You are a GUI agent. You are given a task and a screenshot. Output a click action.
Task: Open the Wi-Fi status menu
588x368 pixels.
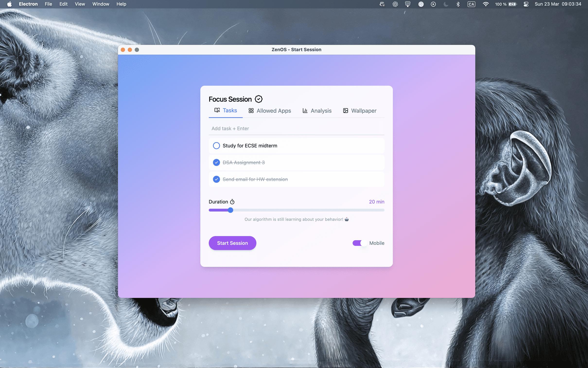click(485, 4)
